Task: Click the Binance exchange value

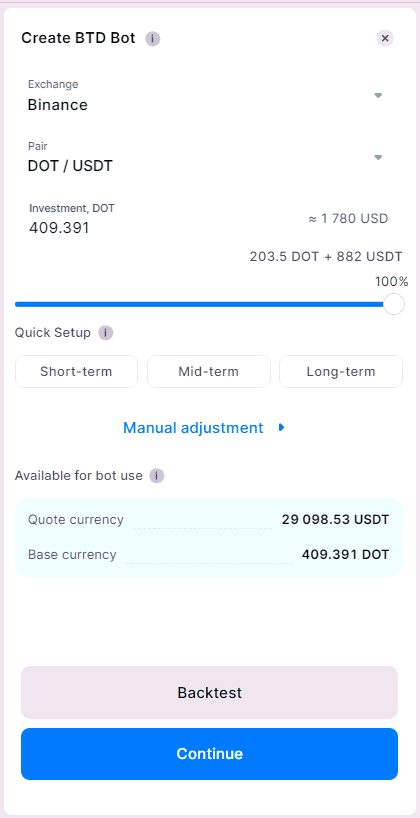Action: click(57, 105)
